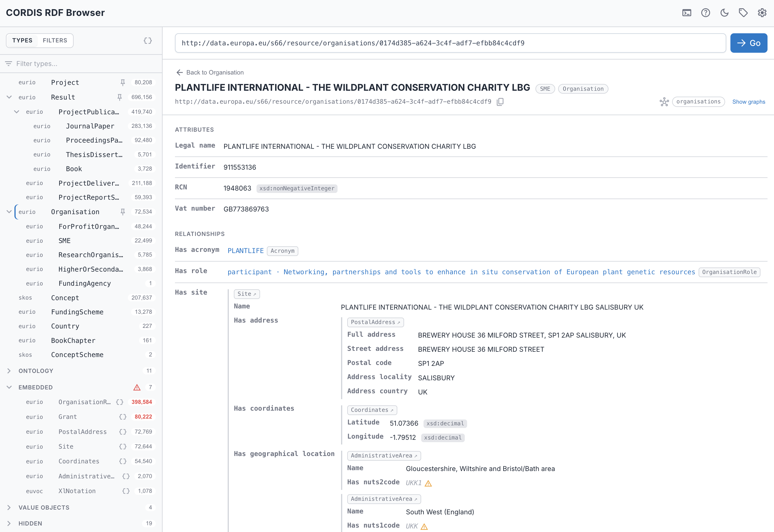Expand the VALUE OBJECTS section
The image size is (774, 532).
(9, 507)
